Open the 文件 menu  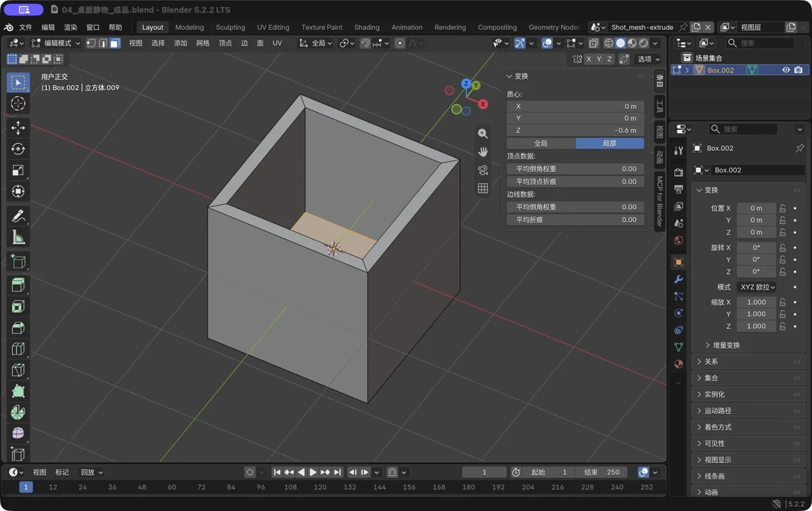pyautogui.click(x=26, y=27)
